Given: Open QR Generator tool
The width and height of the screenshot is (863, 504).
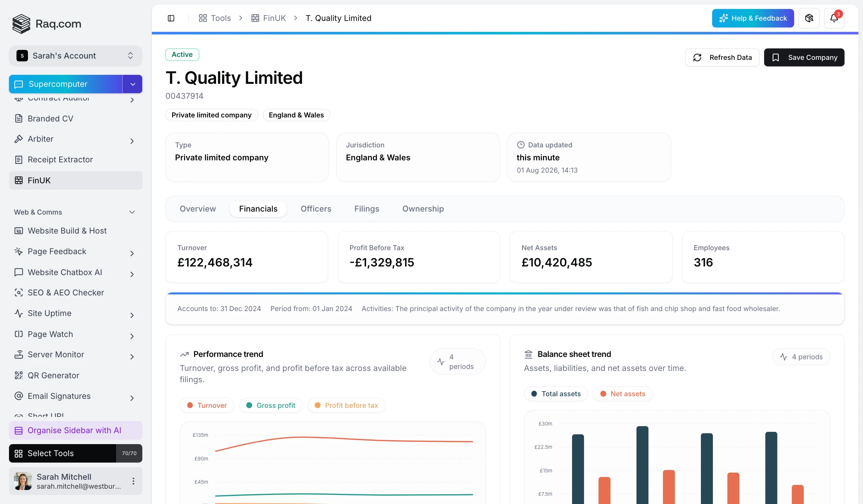Looking at the screenshot, I should tap(75, 375).
